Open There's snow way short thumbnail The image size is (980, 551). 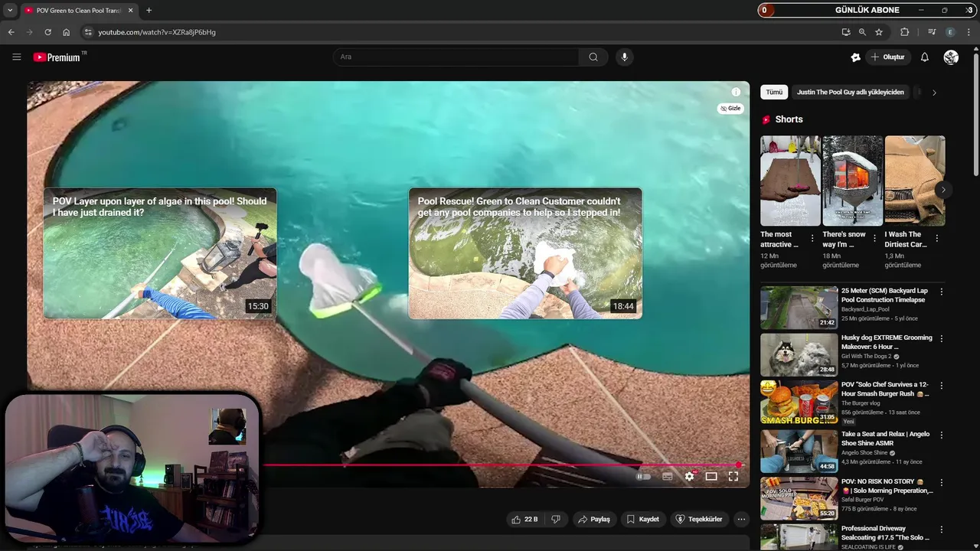pos(852,181)
